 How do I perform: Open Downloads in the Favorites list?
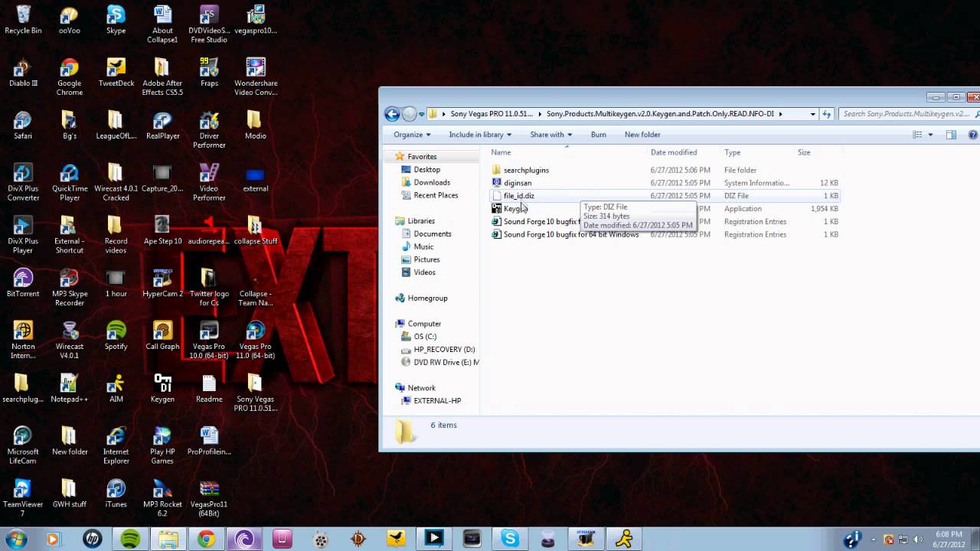point(431,182)
